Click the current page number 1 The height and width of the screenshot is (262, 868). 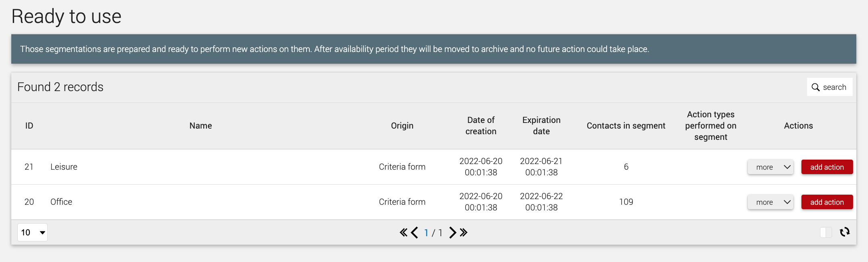426,233
